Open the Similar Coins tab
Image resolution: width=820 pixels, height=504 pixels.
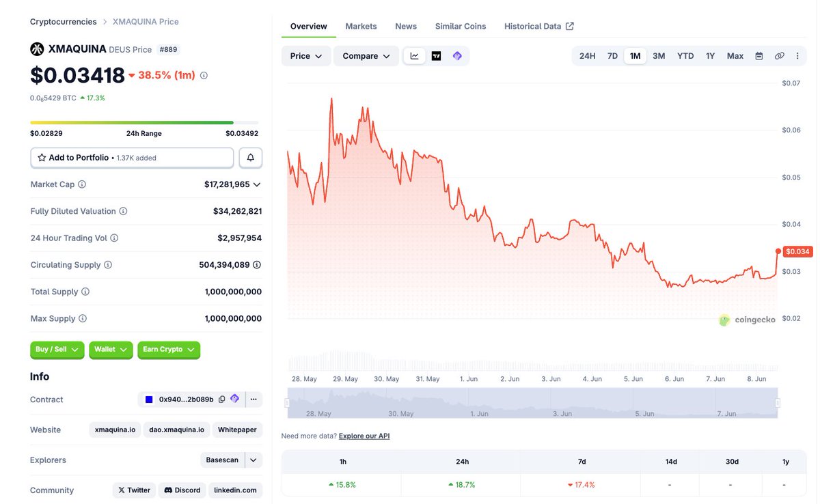tap(461, 26)
